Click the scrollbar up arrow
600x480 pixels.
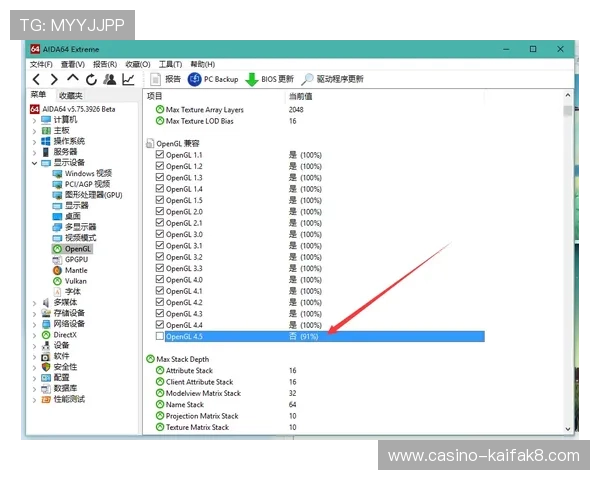tap(568, 95)
